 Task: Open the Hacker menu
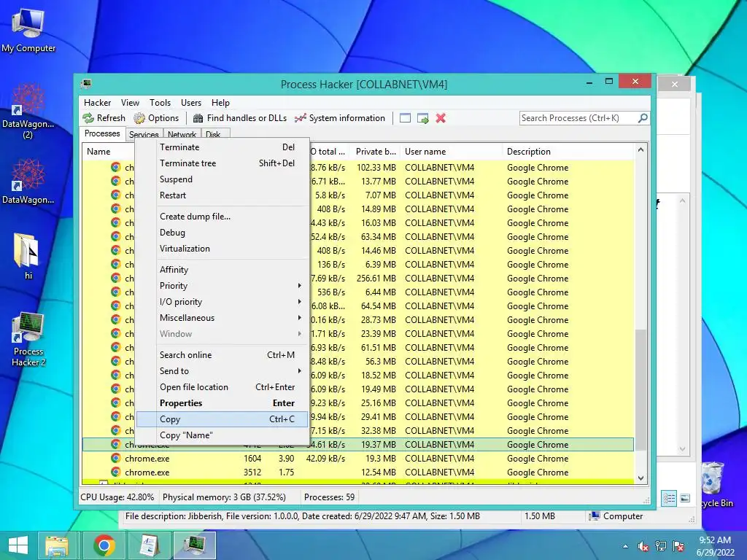click(x=97, y=102)
